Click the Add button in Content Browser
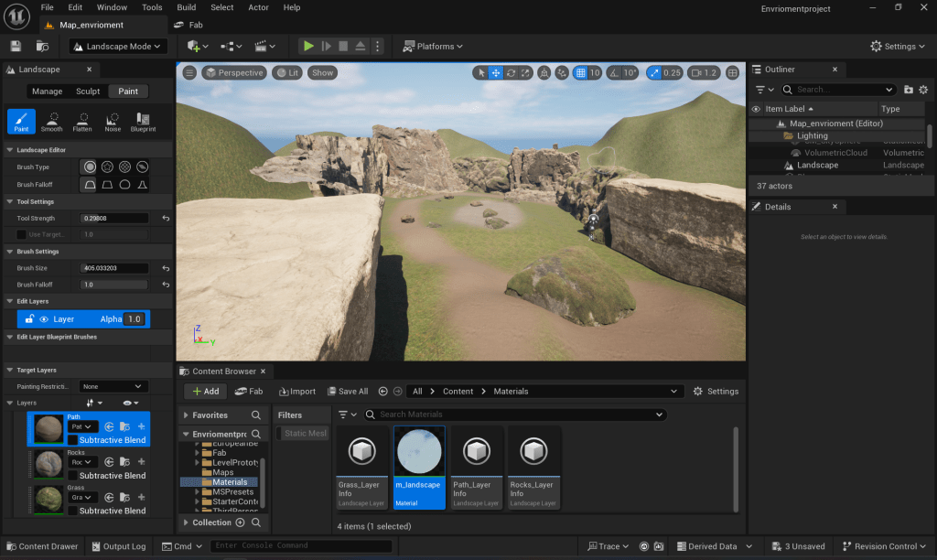This screenshot has height=560, width=937. point(205,391)
